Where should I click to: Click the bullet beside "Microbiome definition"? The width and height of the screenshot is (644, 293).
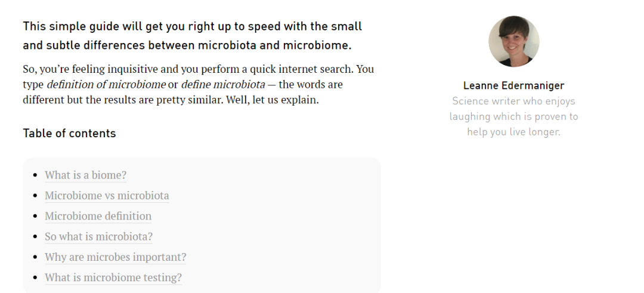coord(35,217)
